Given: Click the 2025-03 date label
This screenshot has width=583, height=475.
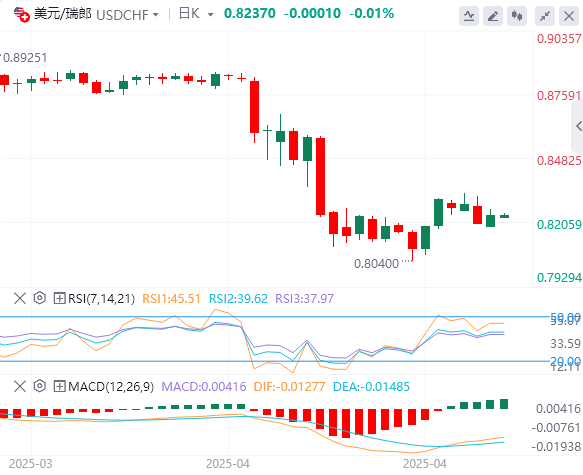Looking at the screenshot, I should click(x=30, y=464).
